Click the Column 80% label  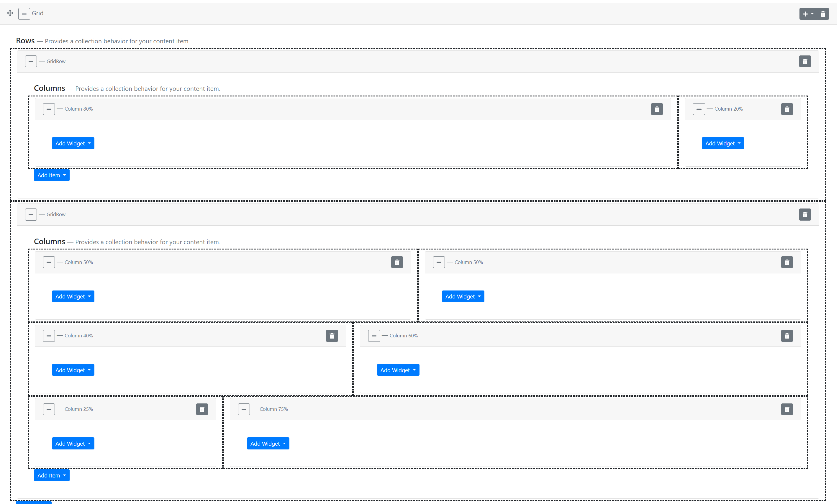tap(79, 109)
